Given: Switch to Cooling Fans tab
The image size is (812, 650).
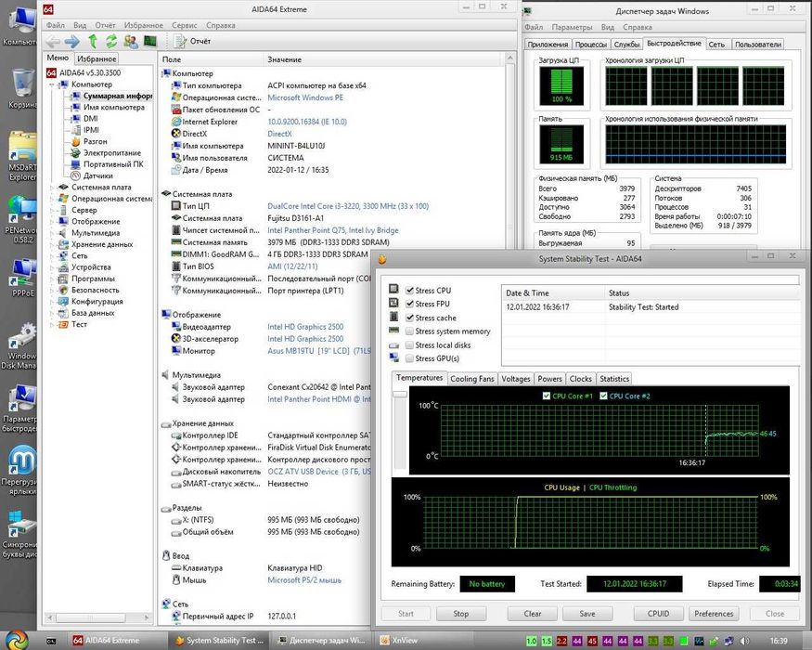Looking at the screenshot, I should tap(471, 379).
